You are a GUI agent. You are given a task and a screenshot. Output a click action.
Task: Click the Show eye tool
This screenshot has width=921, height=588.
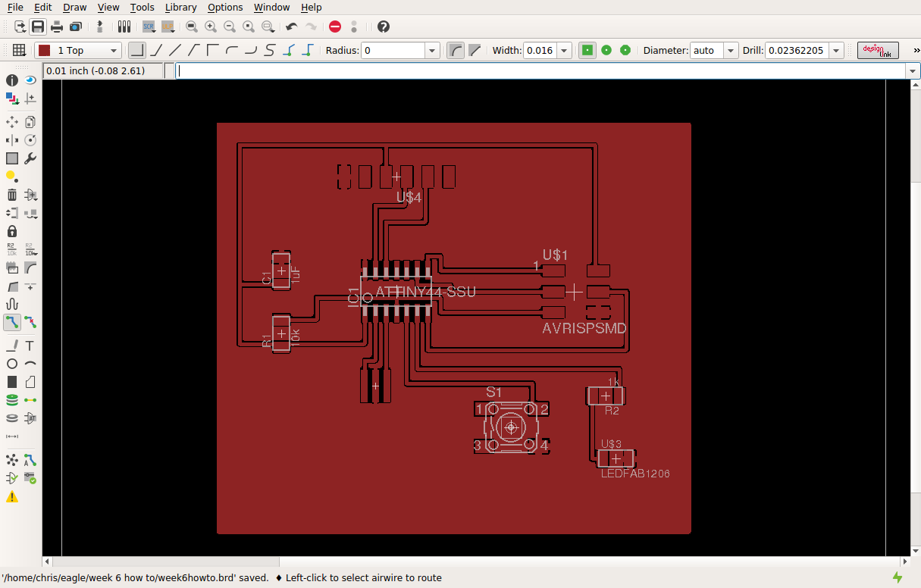30,80
